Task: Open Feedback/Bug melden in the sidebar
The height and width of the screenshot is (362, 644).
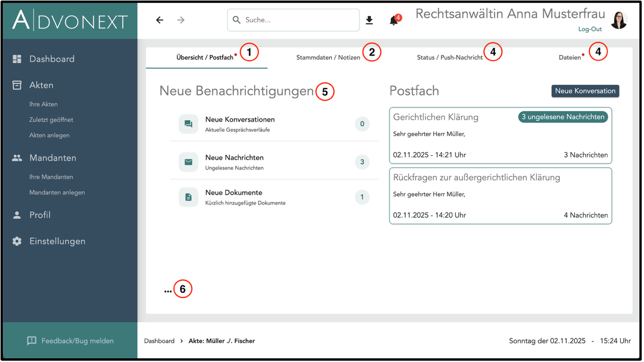Action: pos(70,341)
